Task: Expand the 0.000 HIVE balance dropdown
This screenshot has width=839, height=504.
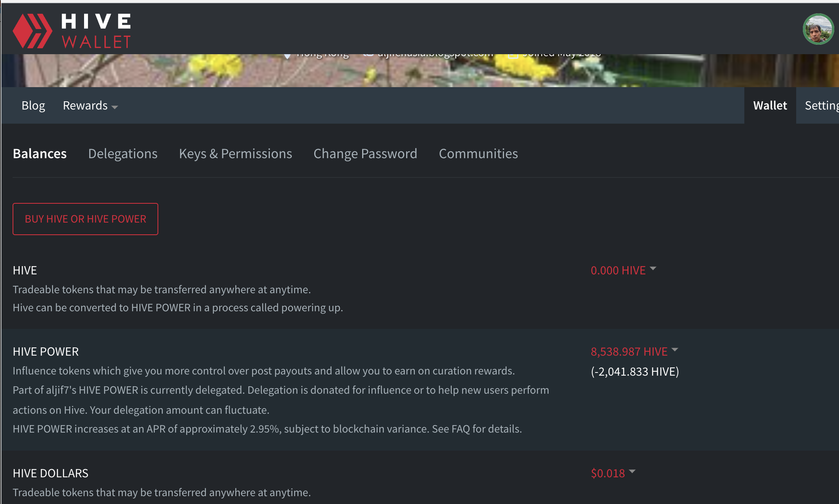Action: 623,270
